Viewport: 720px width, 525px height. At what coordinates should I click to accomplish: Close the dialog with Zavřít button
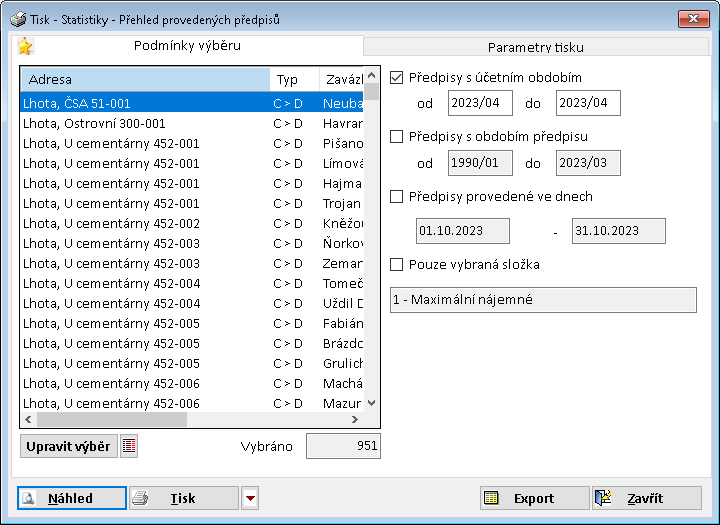pos(647,498)
